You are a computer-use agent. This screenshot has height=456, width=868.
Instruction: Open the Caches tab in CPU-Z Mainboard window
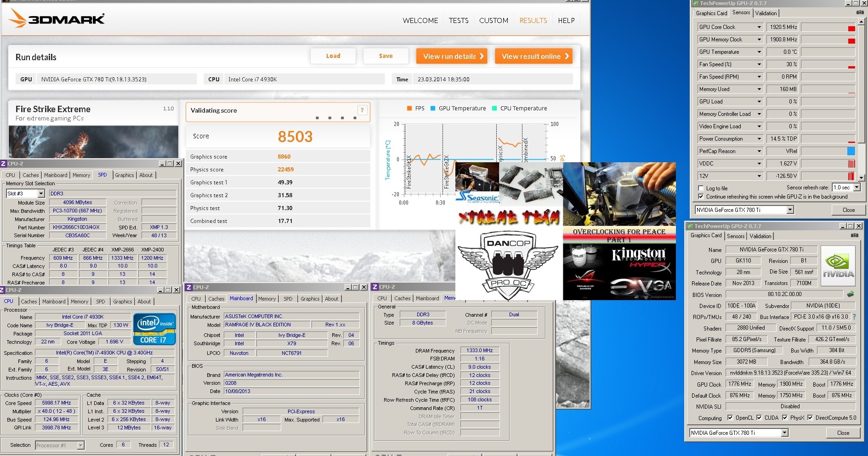216,299
